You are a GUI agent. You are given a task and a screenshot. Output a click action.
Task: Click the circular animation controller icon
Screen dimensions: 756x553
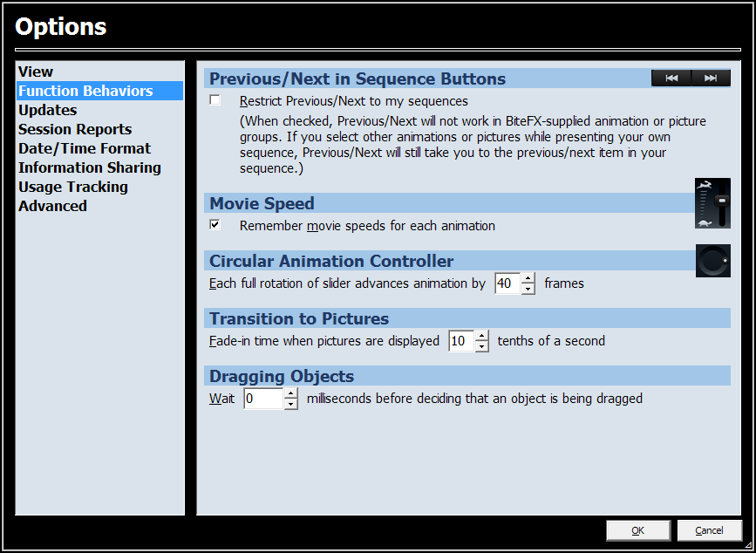tap(712, 261)
